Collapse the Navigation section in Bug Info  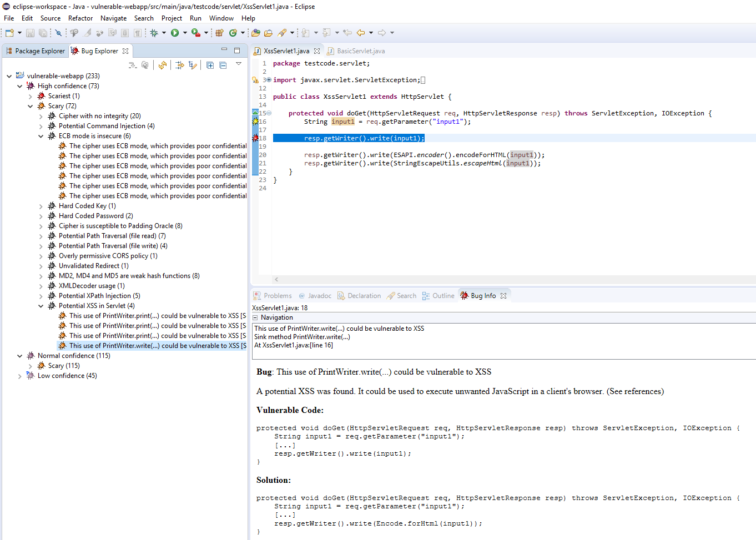pyautogui.click(x=255, y=317)
